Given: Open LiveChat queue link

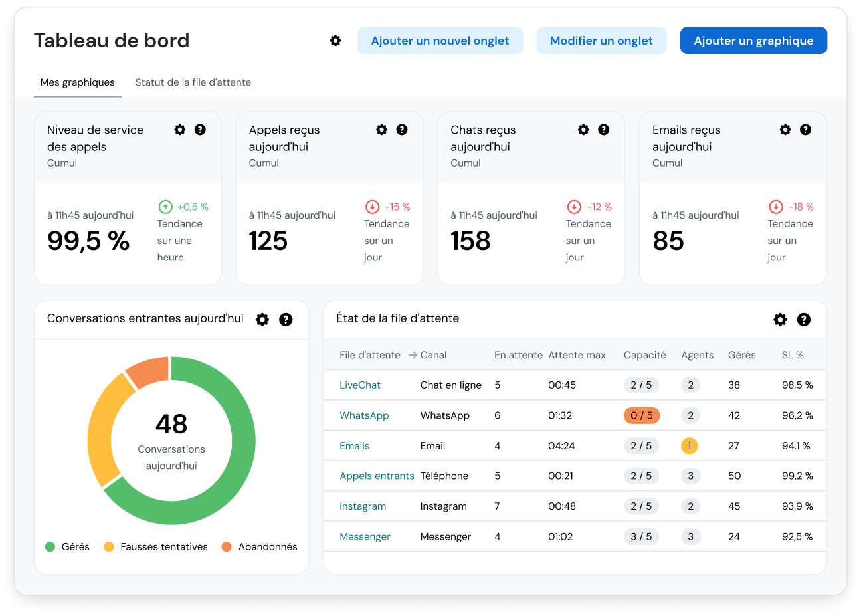Looking at the screenshot, I should (x=360, y=385).
